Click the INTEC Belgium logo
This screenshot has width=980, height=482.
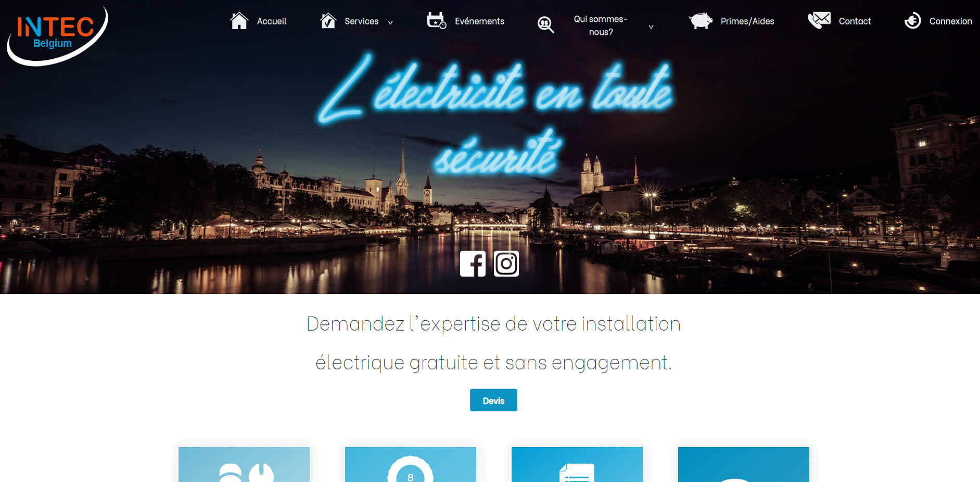coord(57,36)
